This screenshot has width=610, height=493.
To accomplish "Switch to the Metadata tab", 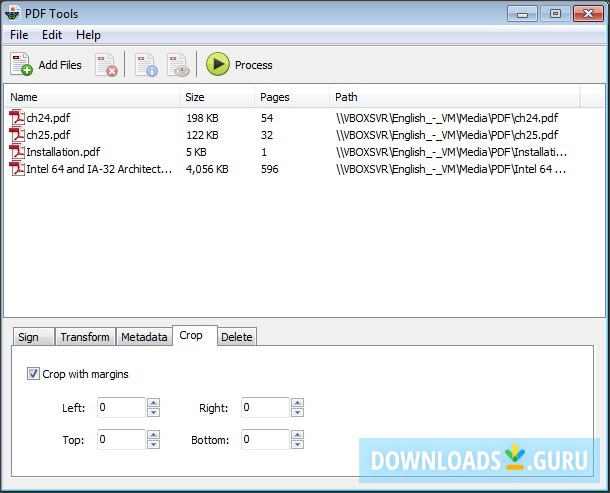I will click(x=144, y=337).
